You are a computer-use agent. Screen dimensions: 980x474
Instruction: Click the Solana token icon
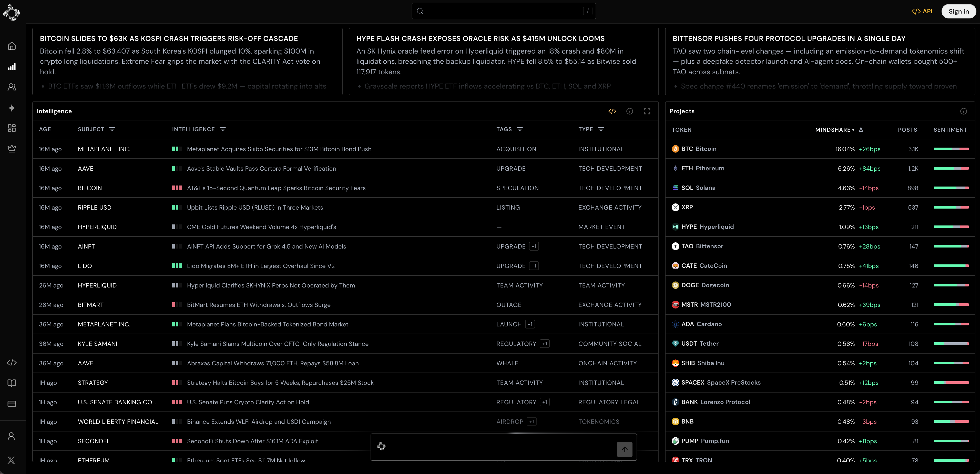coord(675,188)
